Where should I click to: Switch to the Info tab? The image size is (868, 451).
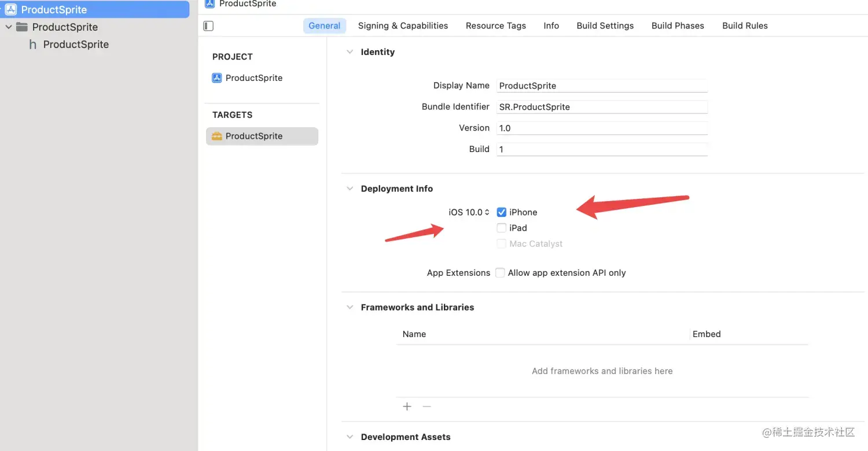click(551, 25)
